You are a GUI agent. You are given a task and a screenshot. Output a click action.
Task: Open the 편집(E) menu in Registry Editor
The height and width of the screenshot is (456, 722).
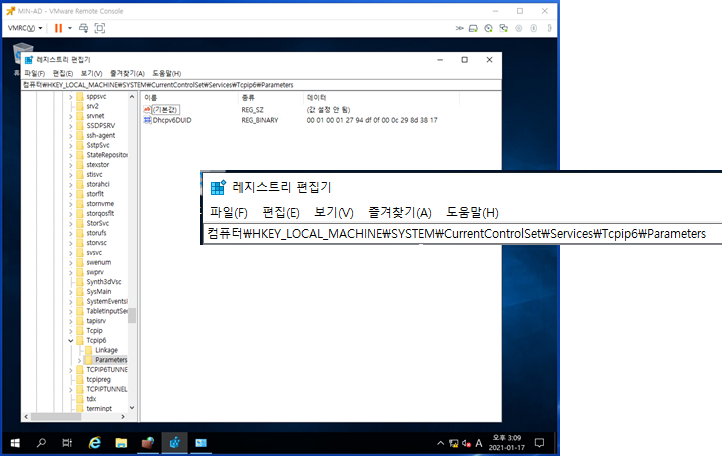(63, 73)
